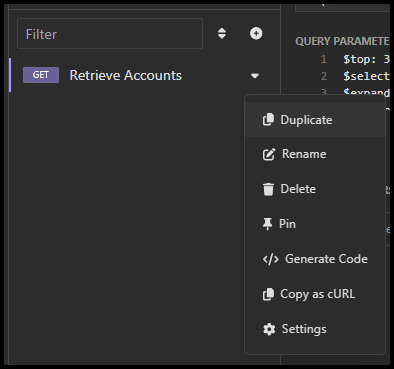Collapse the Retrieve Accounts dropdown arrow
The image size is (394, 369).
(255, 76)
